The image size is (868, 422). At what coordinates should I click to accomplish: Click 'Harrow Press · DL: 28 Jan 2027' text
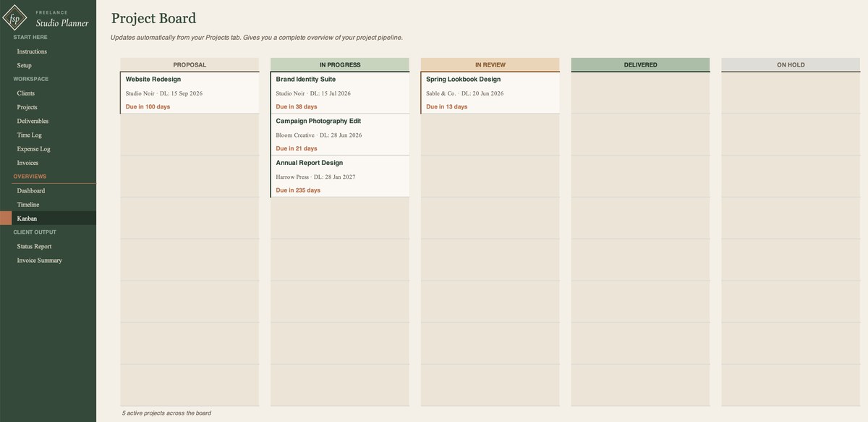pos(316,177)
